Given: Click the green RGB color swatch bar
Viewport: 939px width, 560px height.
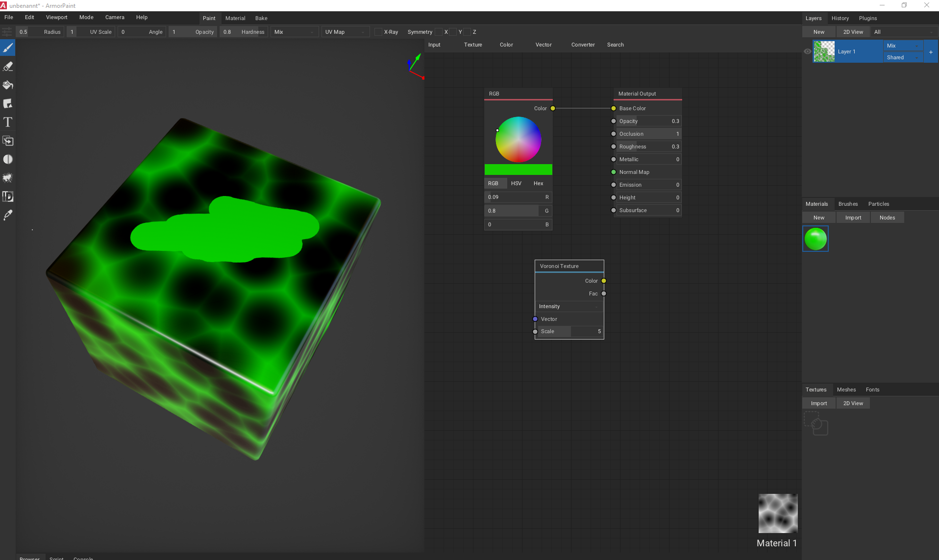Looking at the screenshot, I should [x=519, y=170].
